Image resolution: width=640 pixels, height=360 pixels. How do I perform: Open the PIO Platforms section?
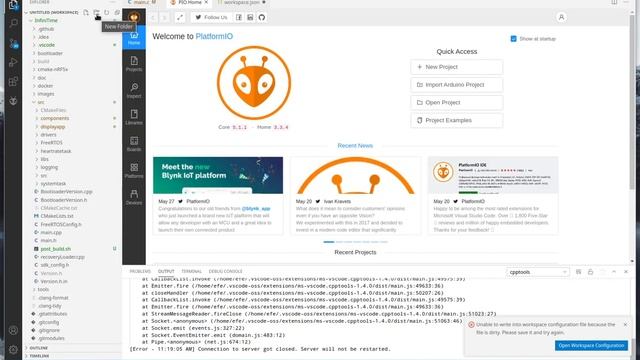pos(134,171)
